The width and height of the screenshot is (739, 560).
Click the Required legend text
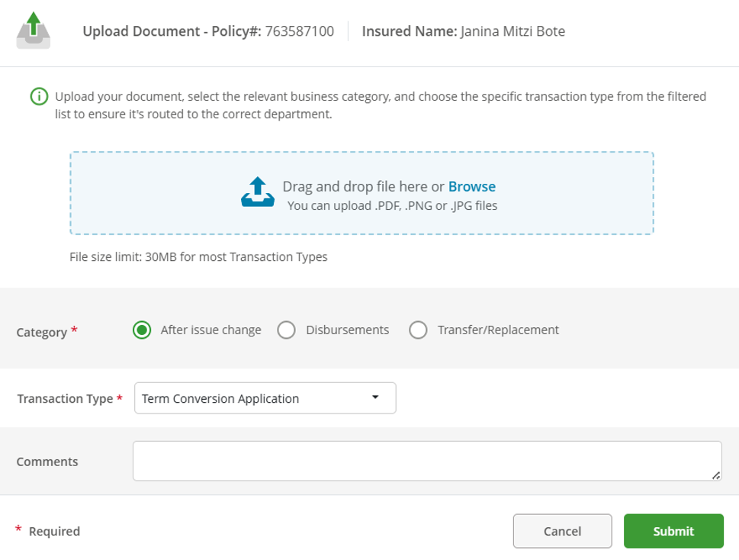coord(53,531)
